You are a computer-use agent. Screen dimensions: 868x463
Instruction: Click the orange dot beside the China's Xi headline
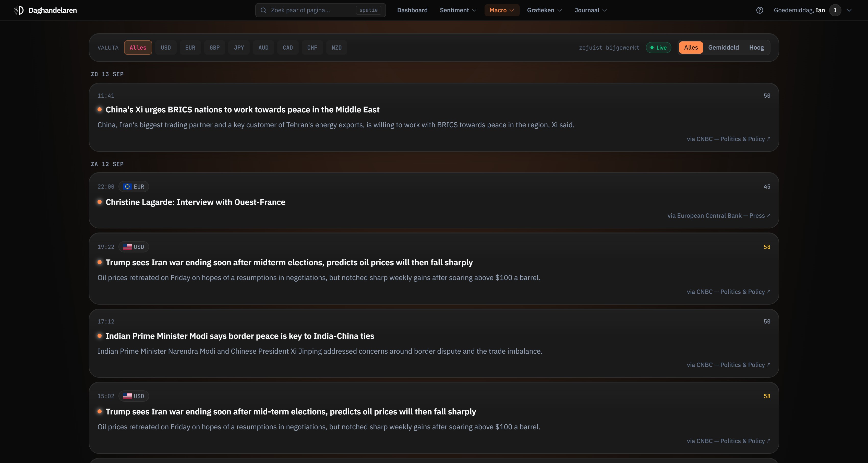[x=99, y=109]
